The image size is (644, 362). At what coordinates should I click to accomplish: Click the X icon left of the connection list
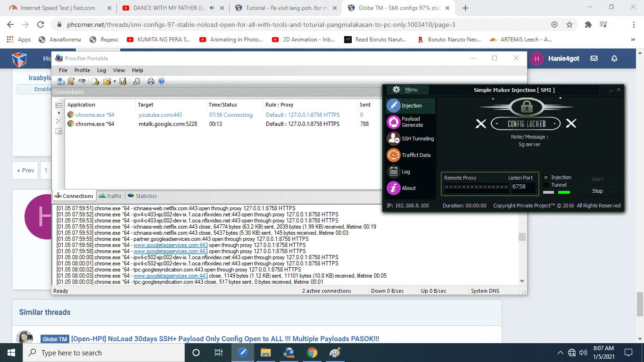[x=59, y=121]
